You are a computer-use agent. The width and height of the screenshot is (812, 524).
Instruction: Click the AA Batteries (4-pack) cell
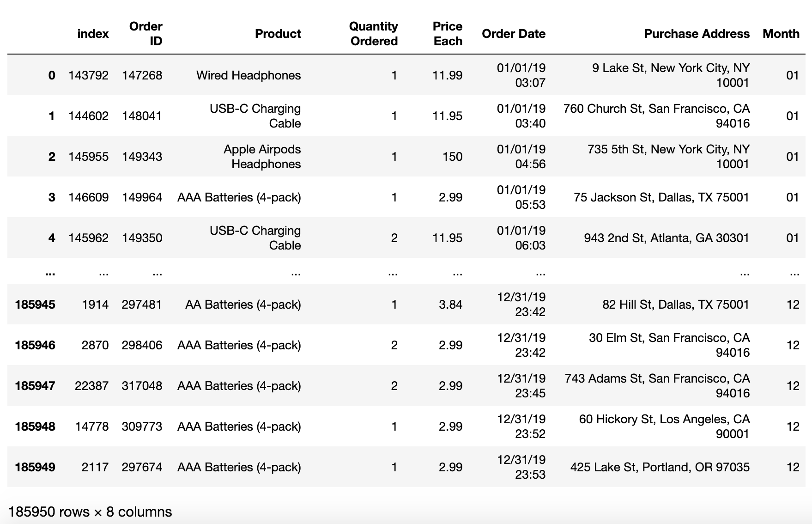tap(243, 305)
